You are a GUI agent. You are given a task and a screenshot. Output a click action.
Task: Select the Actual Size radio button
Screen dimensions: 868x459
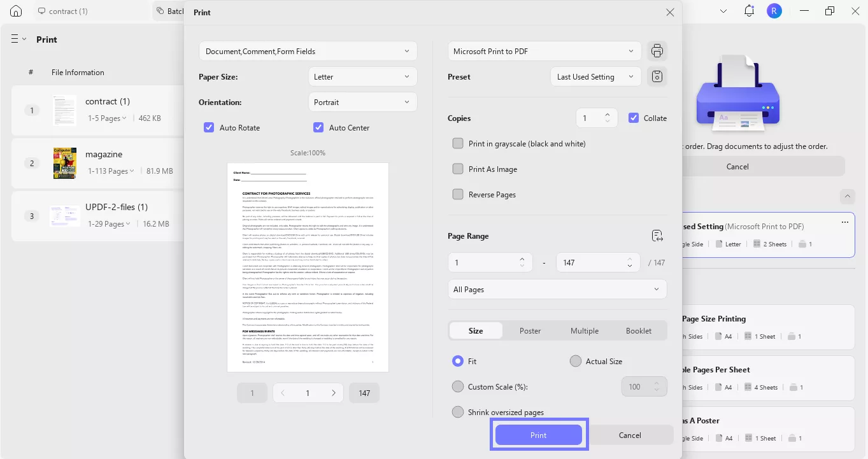coord(576,361)
